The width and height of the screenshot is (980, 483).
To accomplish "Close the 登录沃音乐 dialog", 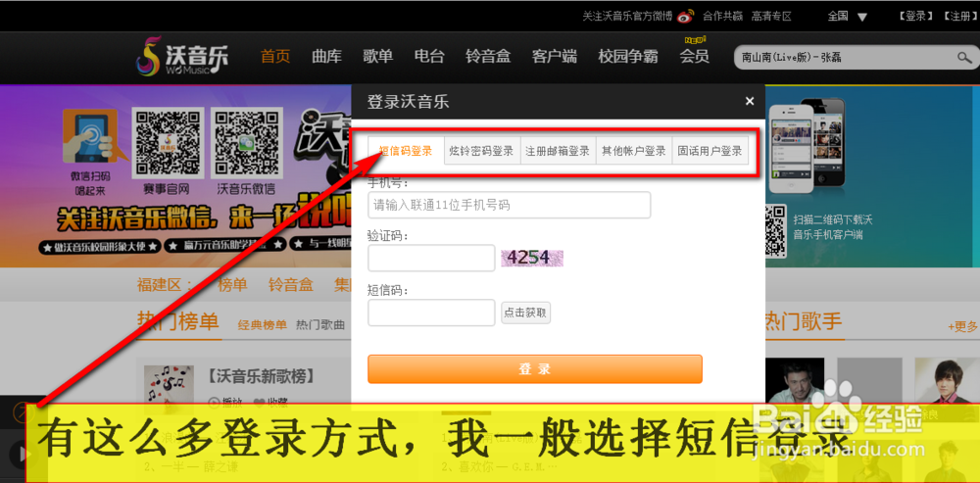I will 750,101.
